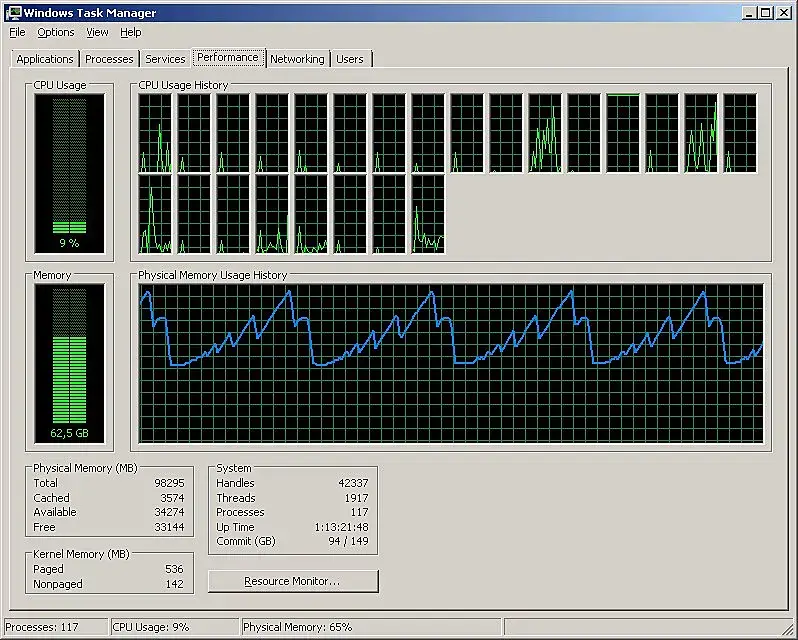Click the 'Physical Memory (MB)' group label
798x640 pixels.
coord(86,468)
